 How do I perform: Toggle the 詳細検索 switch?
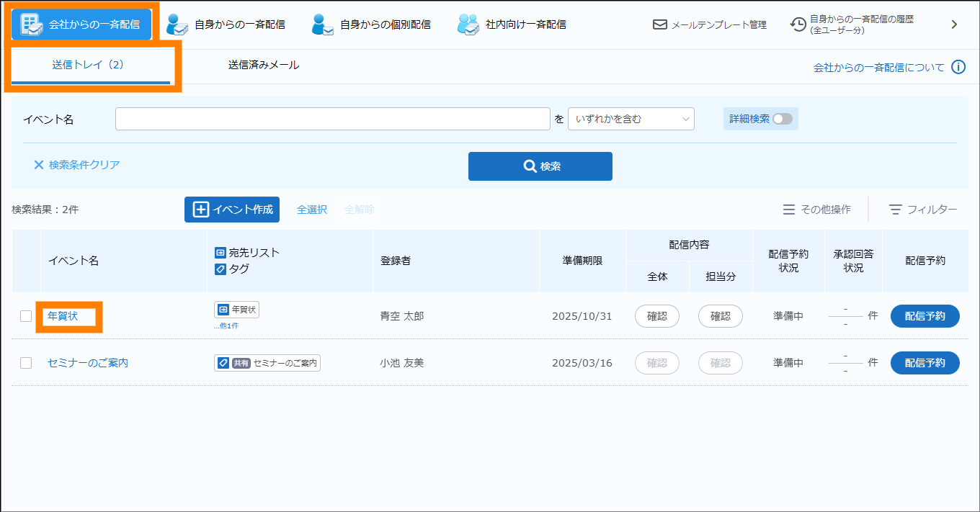tap(782, 119)
